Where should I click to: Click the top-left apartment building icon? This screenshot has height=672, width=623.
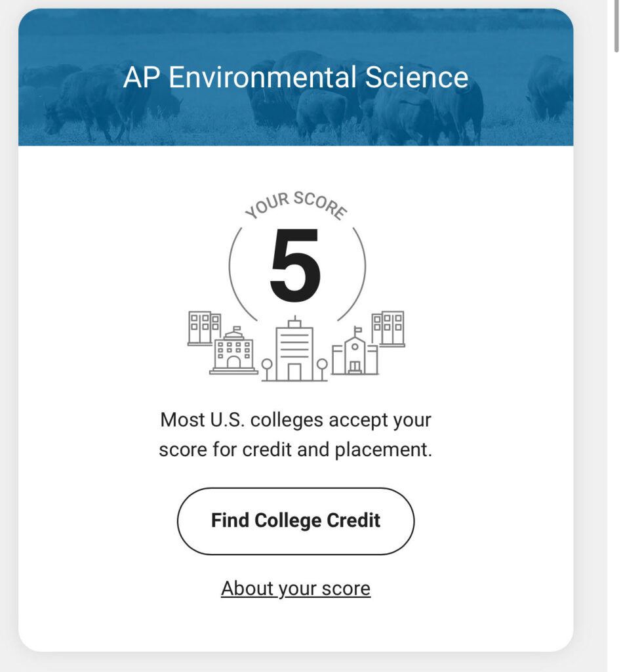(204, 328)
